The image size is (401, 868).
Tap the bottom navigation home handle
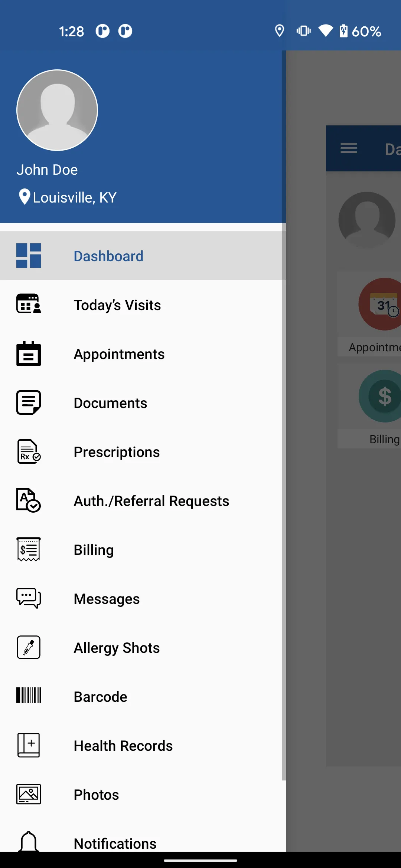tap(200, 860)
